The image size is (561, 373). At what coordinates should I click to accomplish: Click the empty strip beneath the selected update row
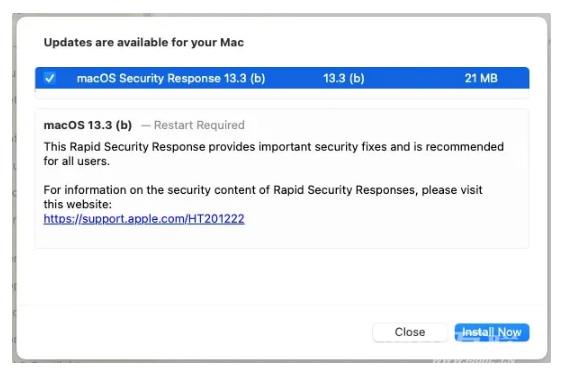282,94
